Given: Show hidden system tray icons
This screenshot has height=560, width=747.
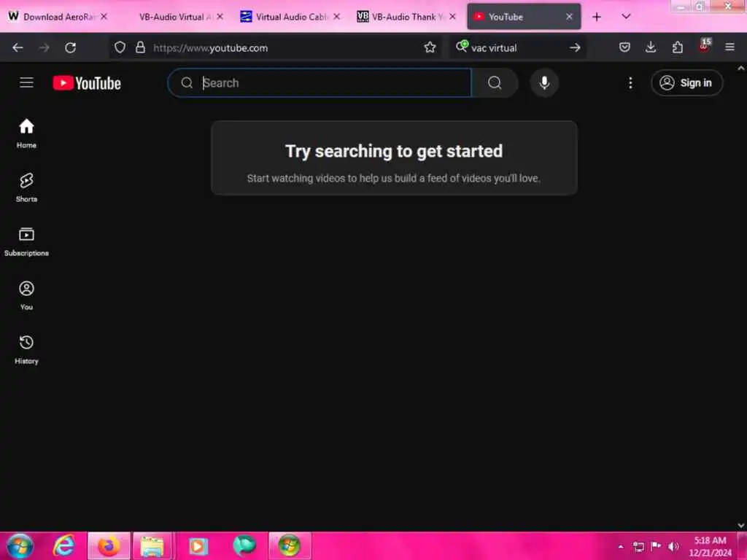Looking at the screenshot, I should pyautogui.click(x=621, y=547).
